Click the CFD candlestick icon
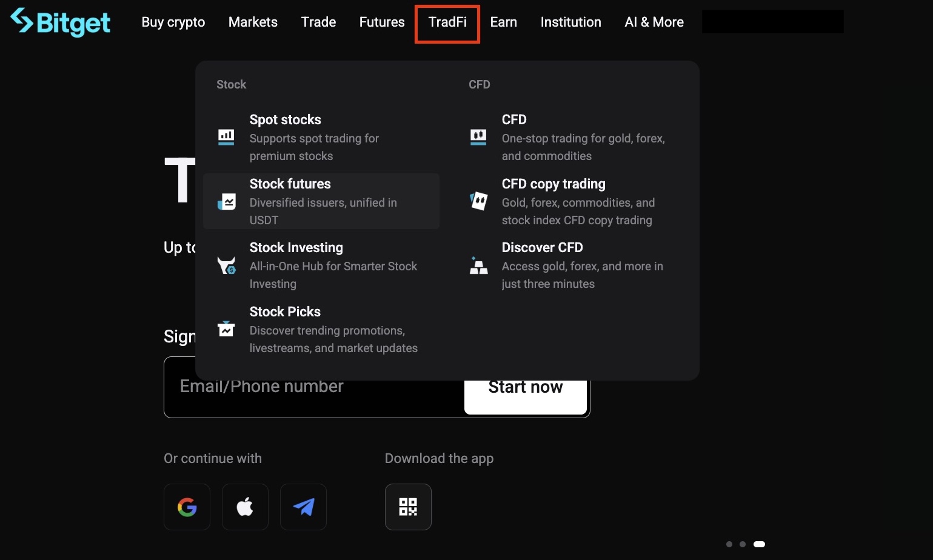This screenshot has height=560, width=933. pos(478,137)
